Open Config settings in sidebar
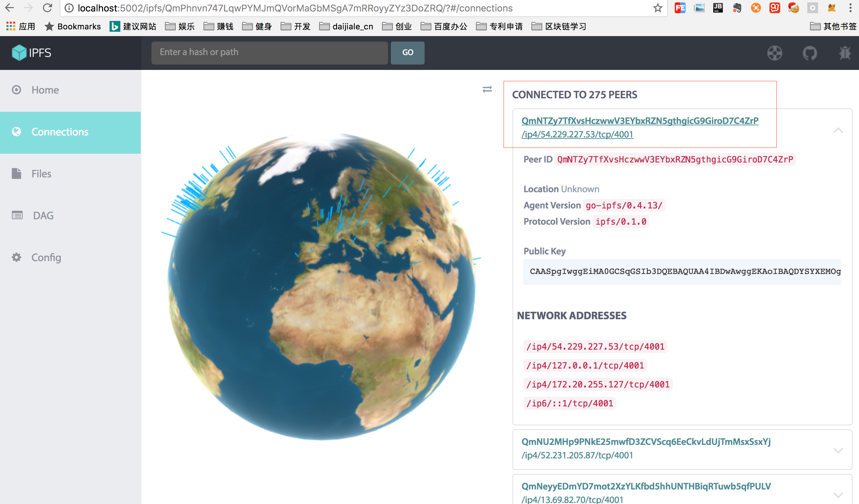 click(46, 257)
